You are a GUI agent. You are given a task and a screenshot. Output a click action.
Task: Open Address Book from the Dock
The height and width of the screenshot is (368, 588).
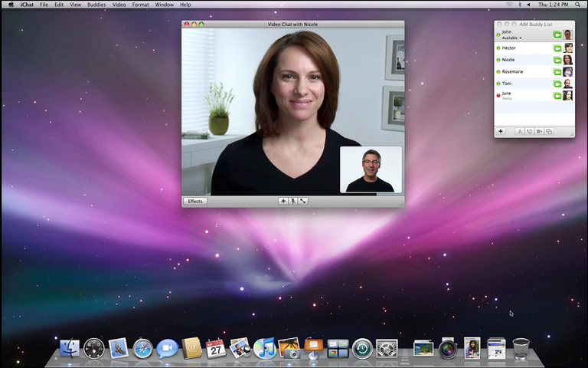click(x=191, y=348)
